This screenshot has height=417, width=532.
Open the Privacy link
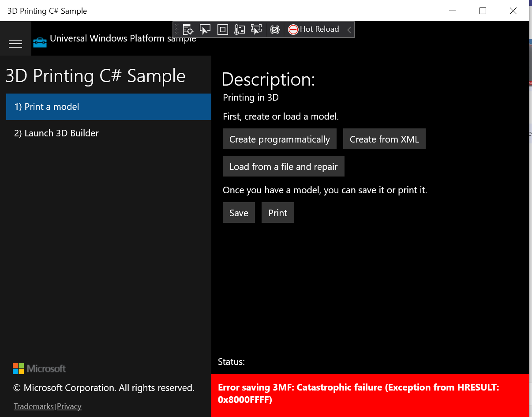click(69, 406)
